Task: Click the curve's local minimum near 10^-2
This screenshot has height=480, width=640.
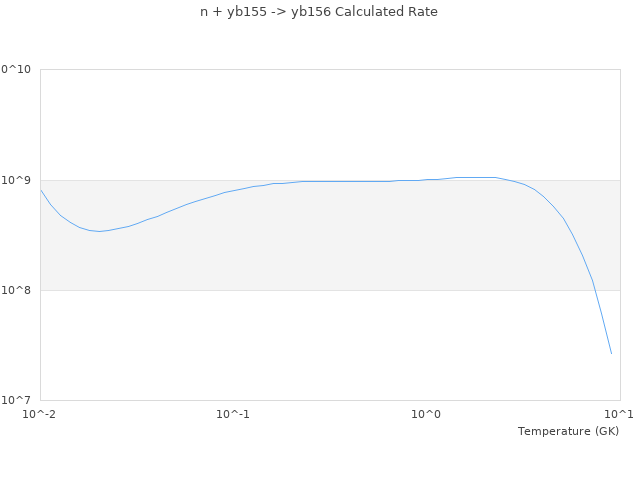Action: tap(98, 231)
